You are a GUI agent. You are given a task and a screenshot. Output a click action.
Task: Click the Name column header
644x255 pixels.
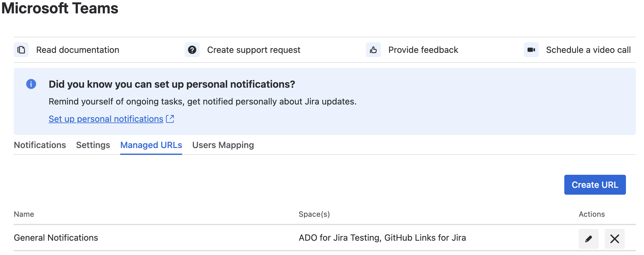tap(24, 214)
